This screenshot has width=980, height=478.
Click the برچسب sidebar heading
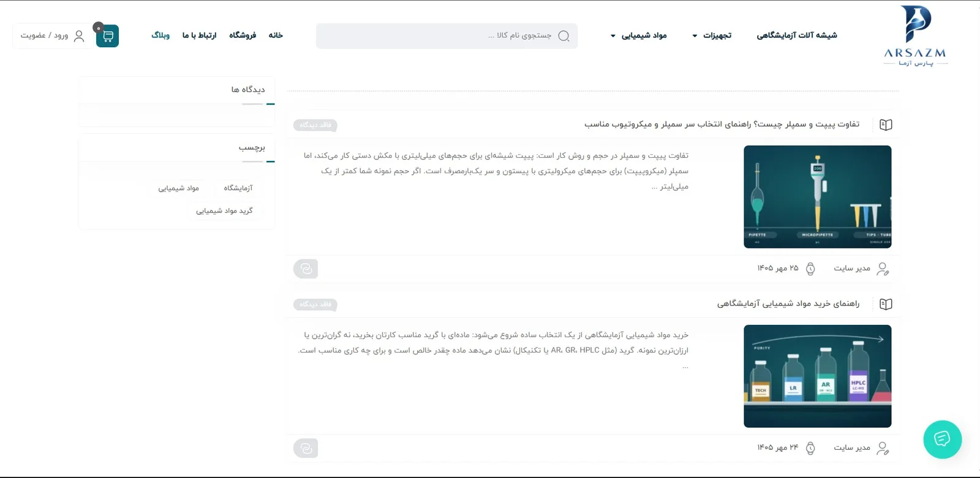coord(252,148)
